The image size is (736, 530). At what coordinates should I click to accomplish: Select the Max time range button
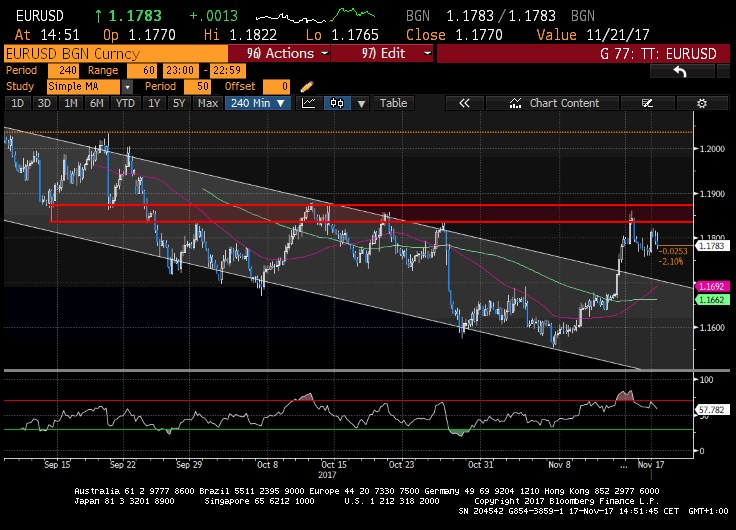[207, 103]
